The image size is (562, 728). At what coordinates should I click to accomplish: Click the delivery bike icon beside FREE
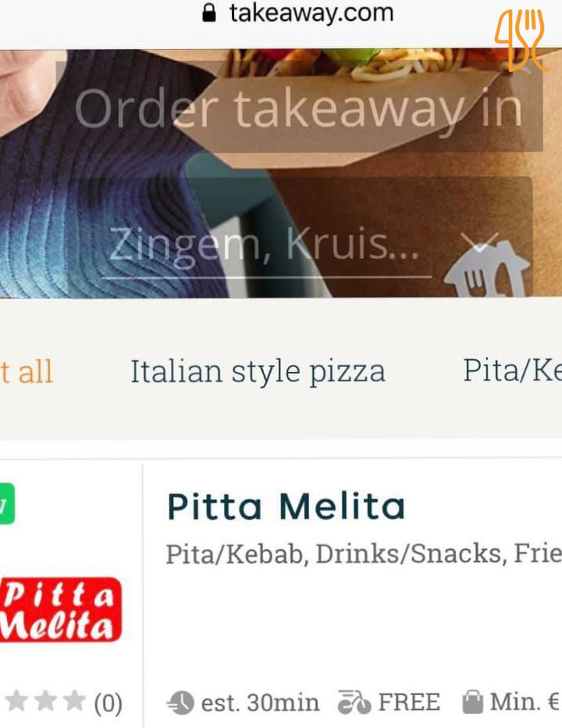point(354,701)
